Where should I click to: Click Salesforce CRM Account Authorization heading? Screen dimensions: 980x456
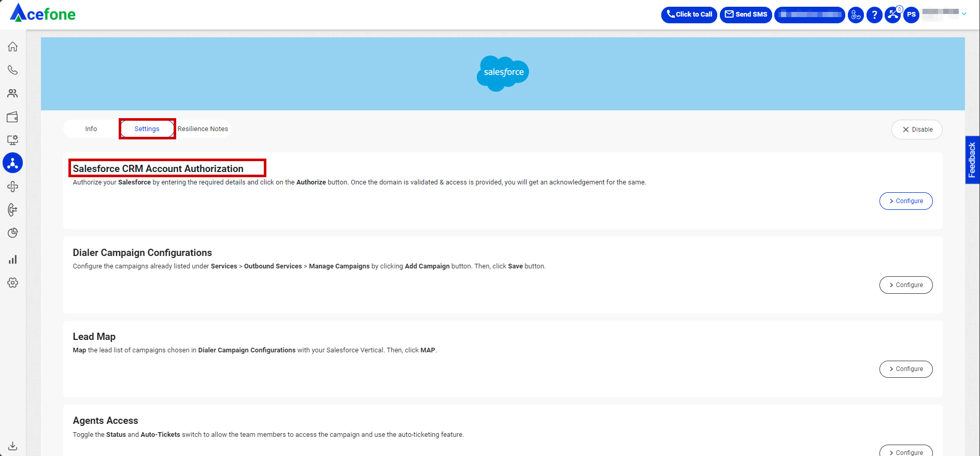[158, 169]
